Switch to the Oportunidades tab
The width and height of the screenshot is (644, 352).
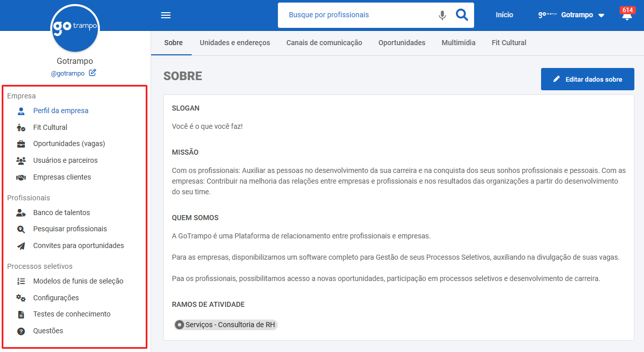pyautogui.click(x=402, y=43)
